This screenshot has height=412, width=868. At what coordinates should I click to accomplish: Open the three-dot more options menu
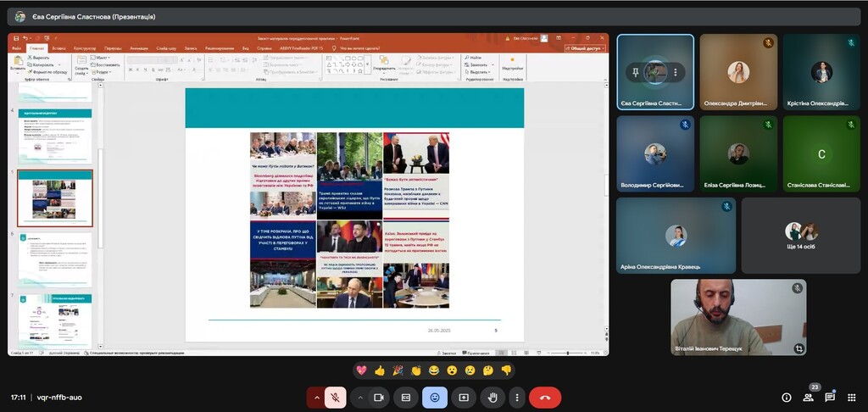point(516,397)
